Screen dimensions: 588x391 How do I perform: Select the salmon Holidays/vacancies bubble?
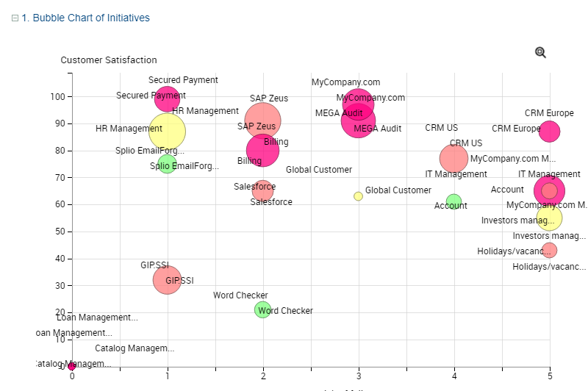tap(549, 251)
